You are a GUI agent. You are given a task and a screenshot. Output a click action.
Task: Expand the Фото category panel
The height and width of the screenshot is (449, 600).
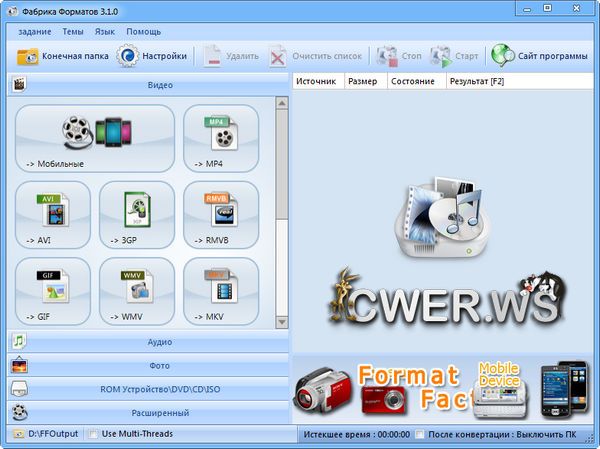coord(146,366)
